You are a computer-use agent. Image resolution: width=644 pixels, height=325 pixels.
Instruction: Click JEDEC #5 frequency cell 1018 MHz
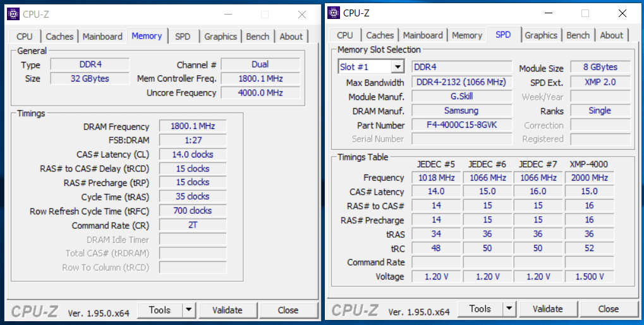(436, 178)
